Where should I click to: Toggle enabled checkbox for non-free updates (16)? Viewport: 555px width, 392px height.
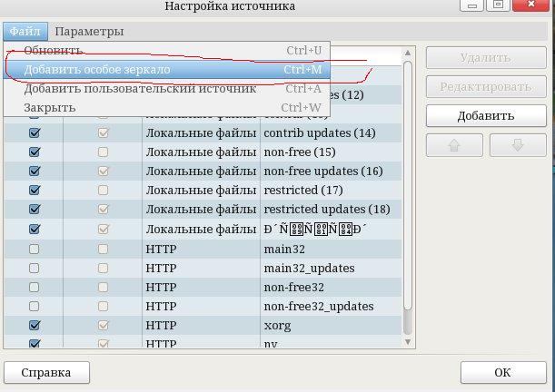35,171
